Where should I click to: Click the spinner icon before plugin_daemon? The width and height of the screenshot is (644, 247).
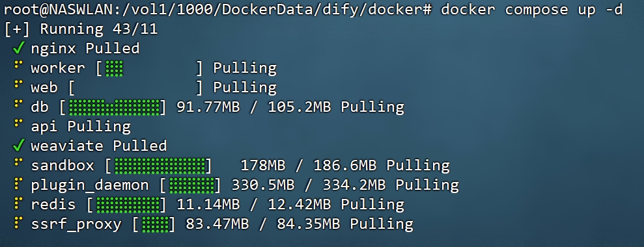click(x=17, y=183)
